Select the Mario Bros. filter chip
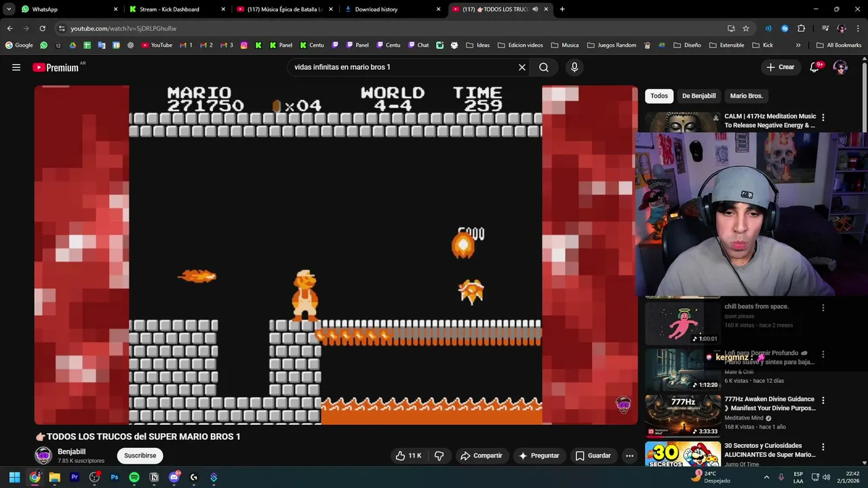Screen dimensions: 868x488 click(747, 96)
